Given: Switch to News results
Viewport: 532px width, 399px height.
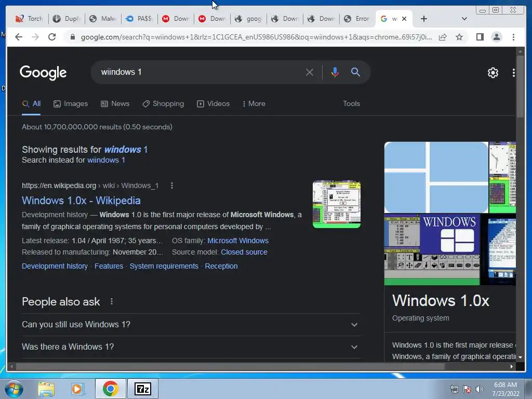Looking at the screenshot, I should [x=115, y=104].
